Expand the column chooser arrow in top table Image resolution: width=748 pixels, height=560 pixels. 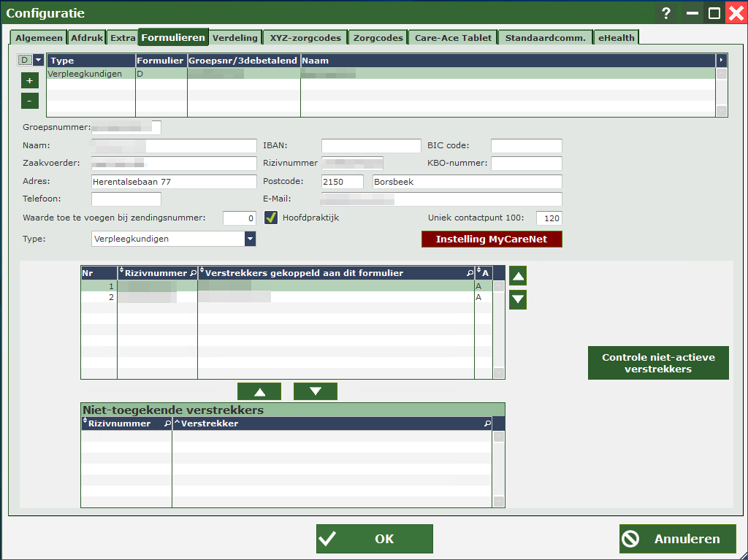coord(722,61)
